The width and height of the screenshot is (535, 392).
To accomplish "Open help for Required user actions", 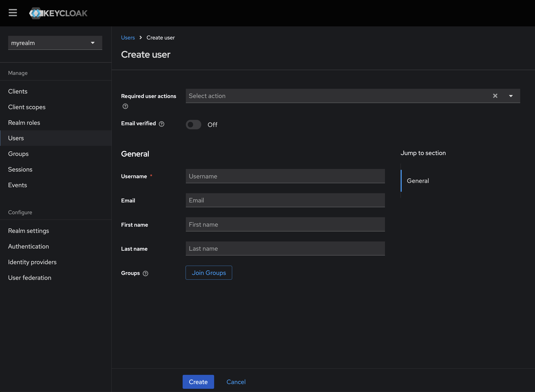I will [x=125, y=106].
